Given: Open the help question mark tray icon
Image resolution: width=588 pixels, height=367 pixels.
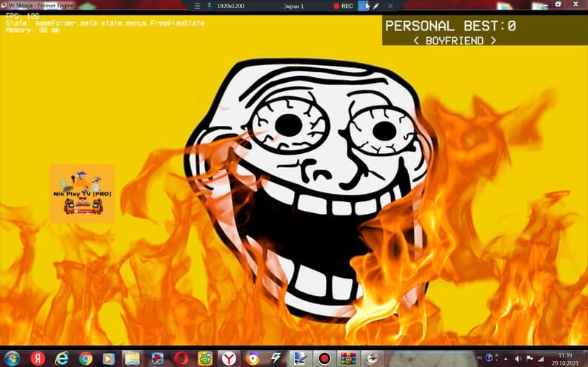Looking at the screenshot, I should (x=489, y=358).
